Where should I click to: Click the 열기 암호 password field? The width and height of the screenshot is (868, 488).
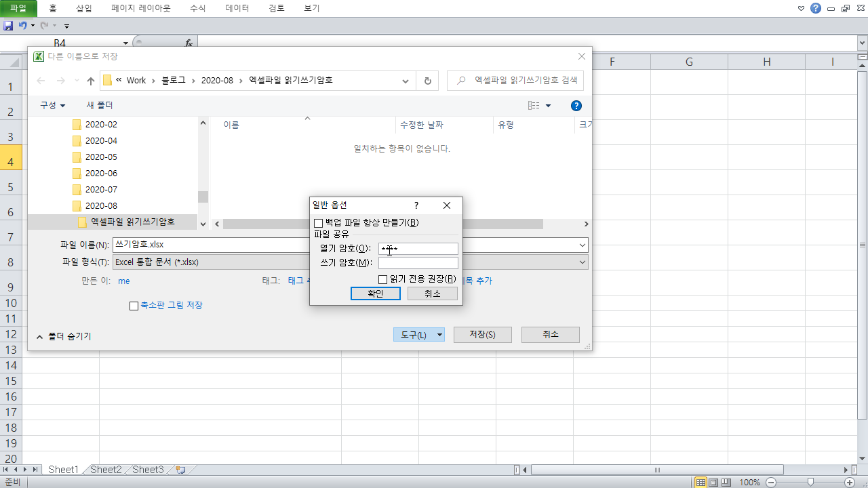point(418,249)
